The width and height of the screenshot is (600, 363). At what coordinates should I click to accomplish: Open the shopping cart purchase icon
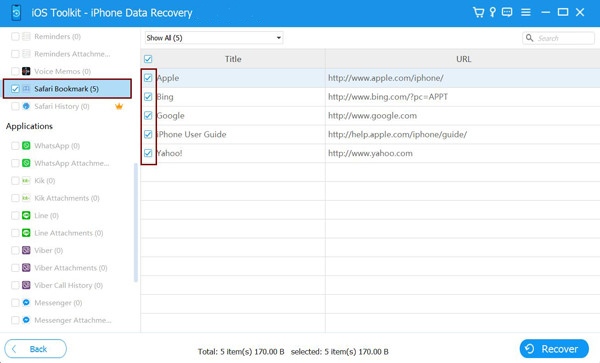point(478,12)
